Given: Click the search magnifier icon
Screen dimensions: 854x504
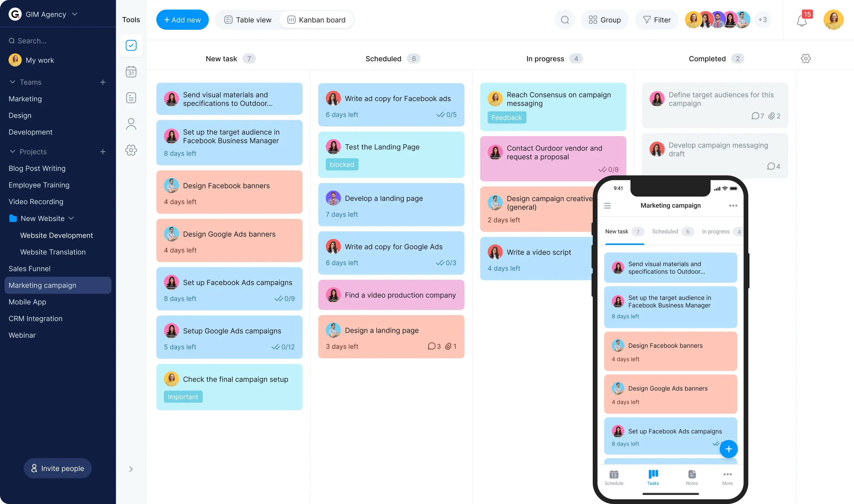Looking at the screenshot, I should [565, 20].
